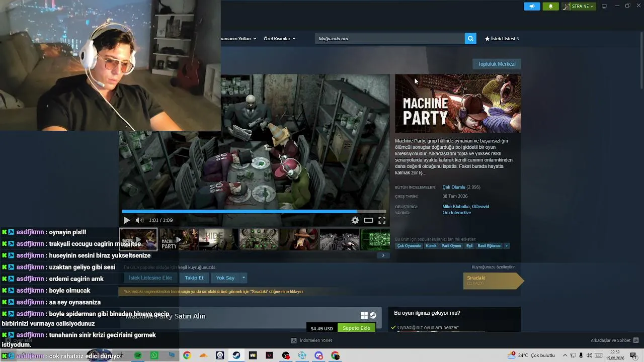
Task: Open developer link Mike Klubnika
Action: coord(456,207)
